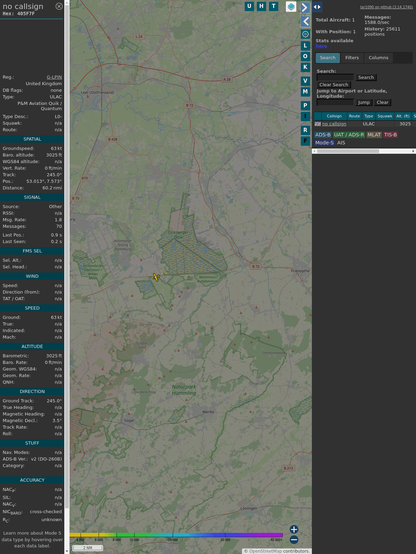Collapse the sidebar with the right chevron

[305, 7]
